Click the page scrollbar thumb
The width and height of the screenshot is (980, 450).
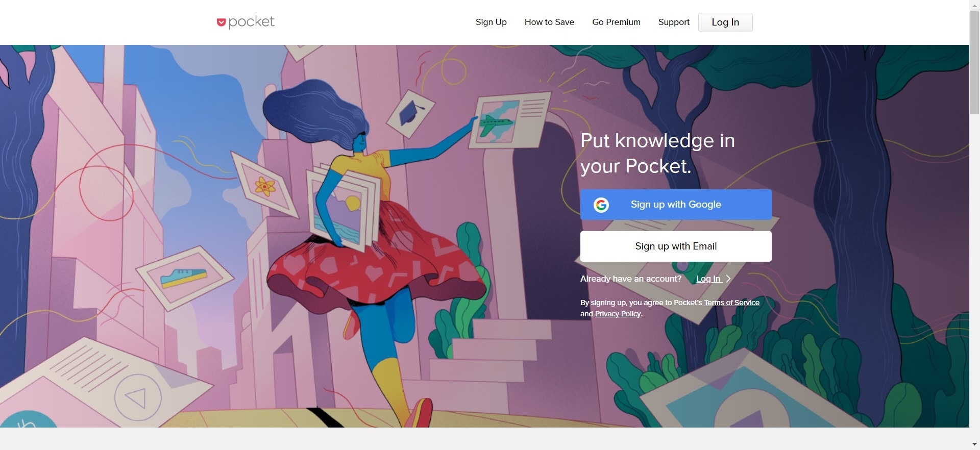(x=974, y=62)
